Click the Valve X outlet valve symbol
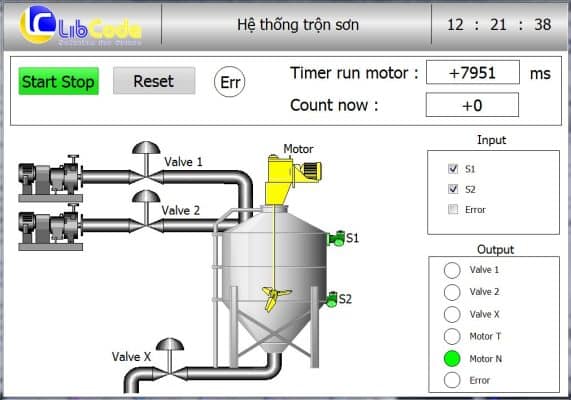 (x=170, y=359)
